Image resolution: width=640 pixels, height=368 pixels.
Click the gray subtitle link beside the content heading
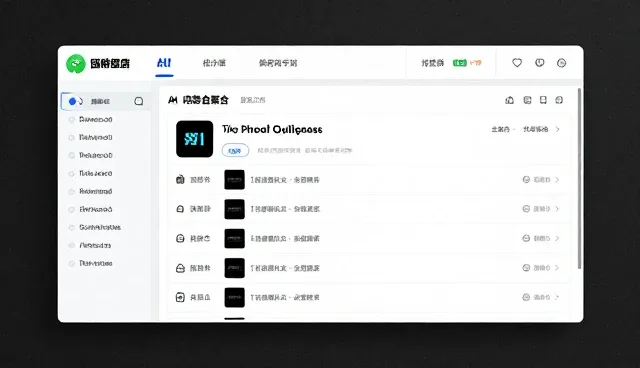253,100
